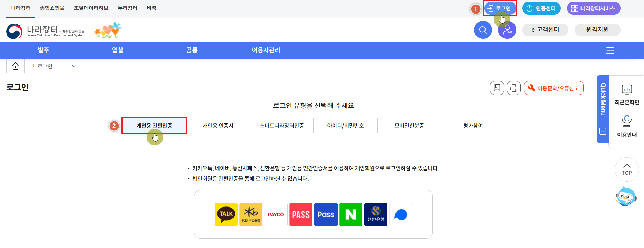Open e-고객센터 button

[545, 30]
